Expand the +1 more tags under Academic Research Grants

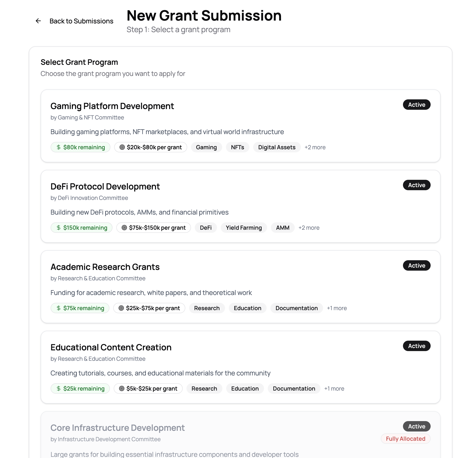[x=337, y=308]
